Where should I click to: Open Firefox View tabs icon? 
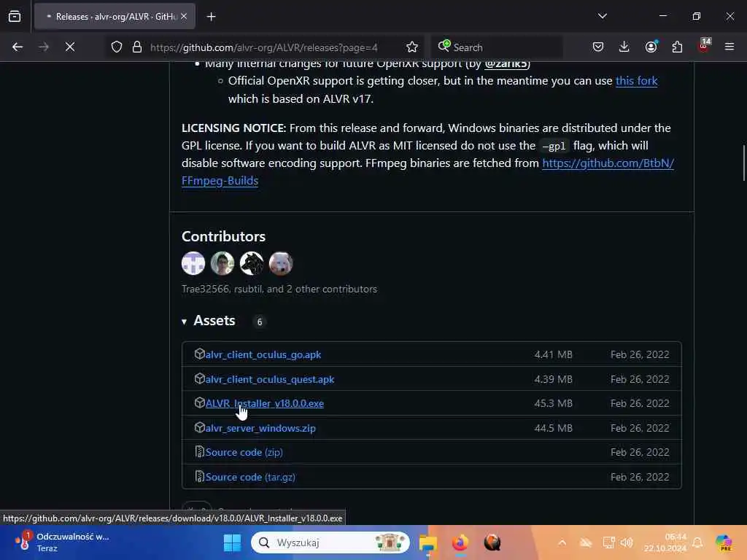point(15,17)
